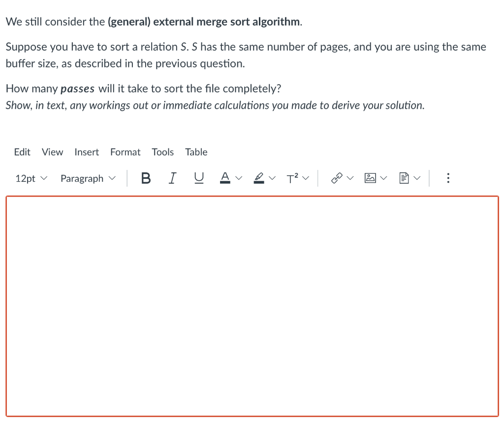This screenshot has width=504, height=425.
Task: Toggle bold formatting
Action: click(x=146, y=178)
